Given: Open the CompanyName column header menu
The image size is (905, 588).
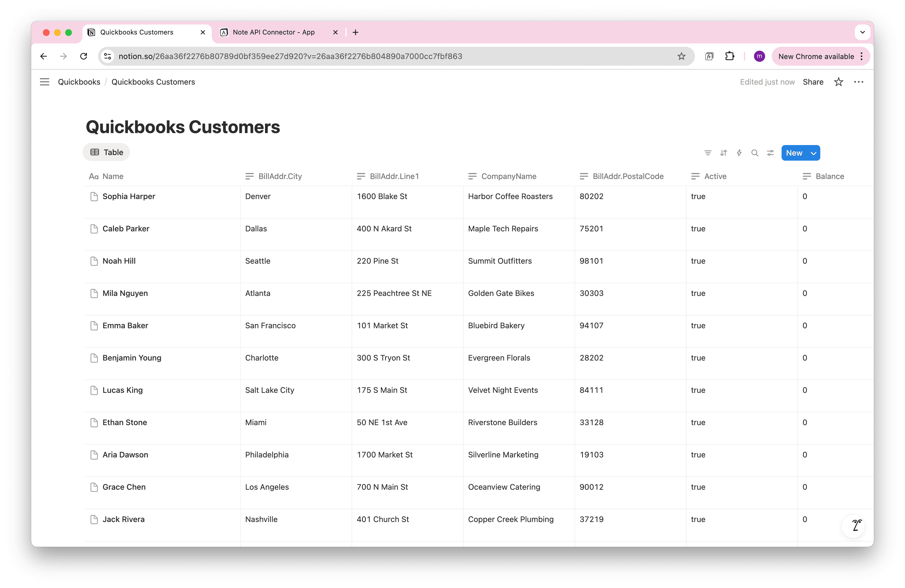Looking at the screenshot, I should (519, 176).
